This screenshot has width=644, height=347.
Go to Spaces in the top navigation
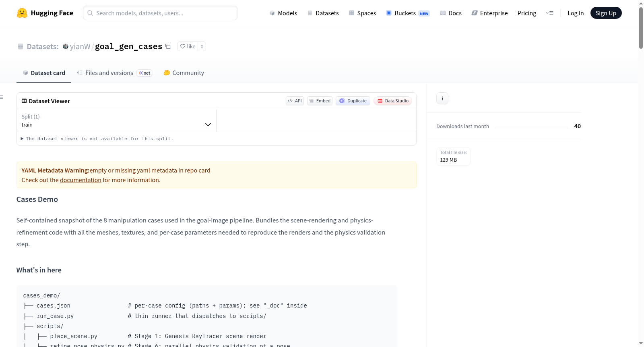click(363, 13)
